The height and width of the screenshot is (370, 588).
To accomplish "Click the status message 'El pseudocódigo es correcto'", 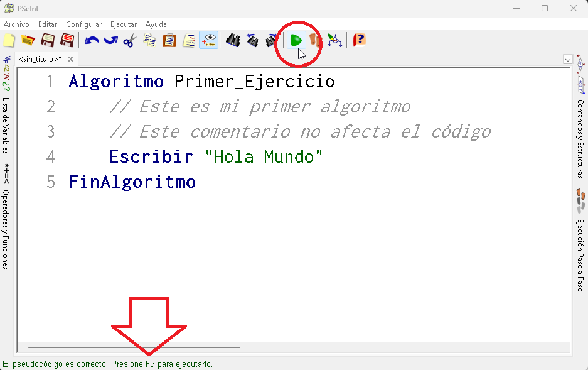I will click(55, 364).
